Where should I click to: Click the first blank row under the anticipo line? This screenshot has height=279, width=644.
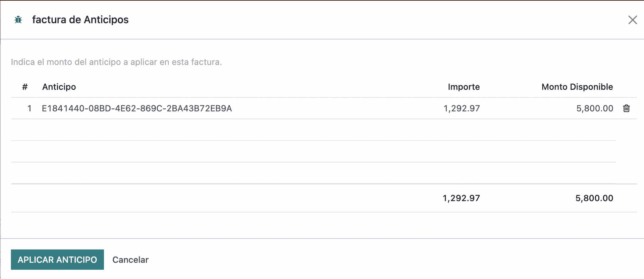pyautogui.click(x=313, y=130)
